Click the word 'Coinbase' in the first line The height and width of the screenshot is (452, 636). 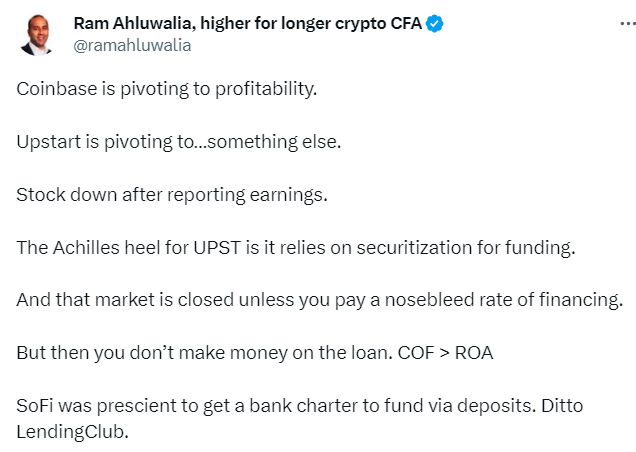pos(56,89)
